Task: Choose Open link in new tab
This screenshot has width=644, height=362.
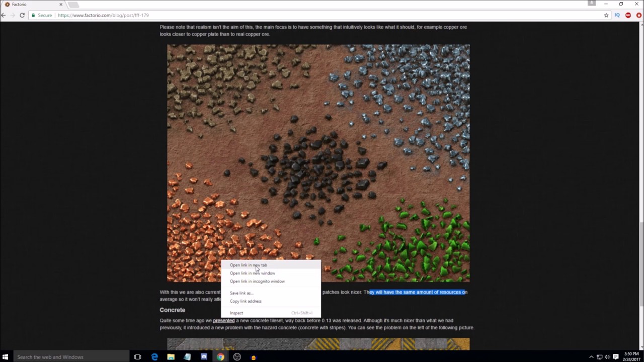Action: tap(271, 265)
